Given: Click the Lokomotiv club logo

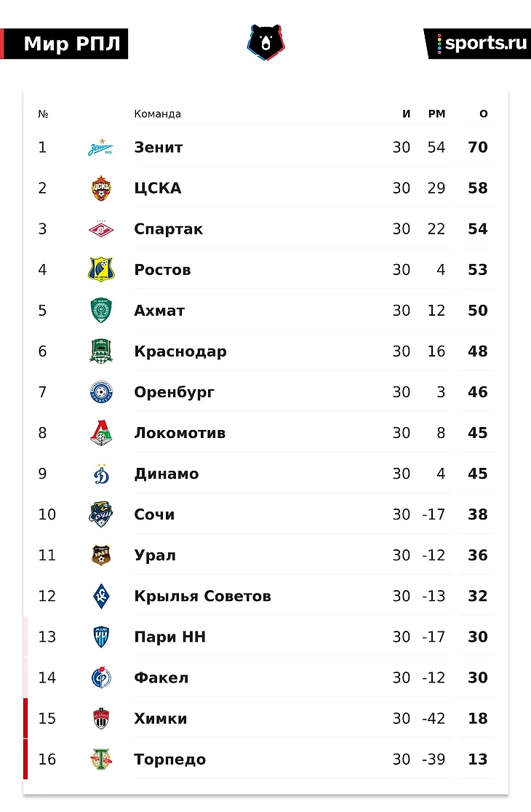Looking at the screenshot, I should point(100,433).
